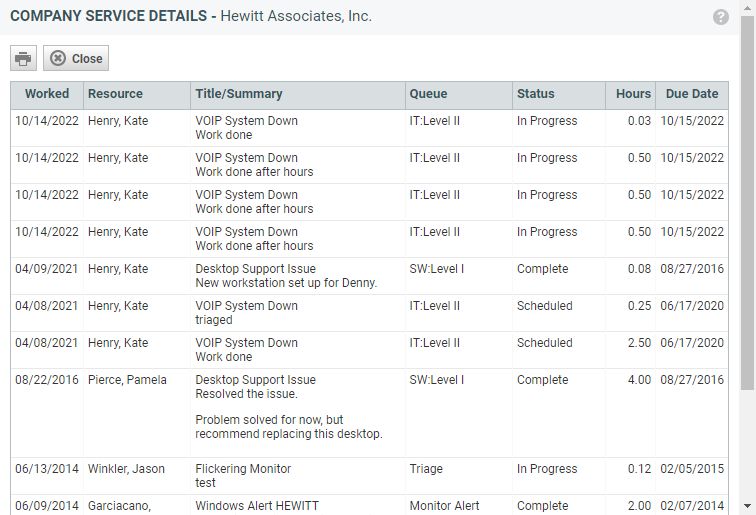
Task: Click the vertical scrollbar thumb
Action: tap(747, 203)
